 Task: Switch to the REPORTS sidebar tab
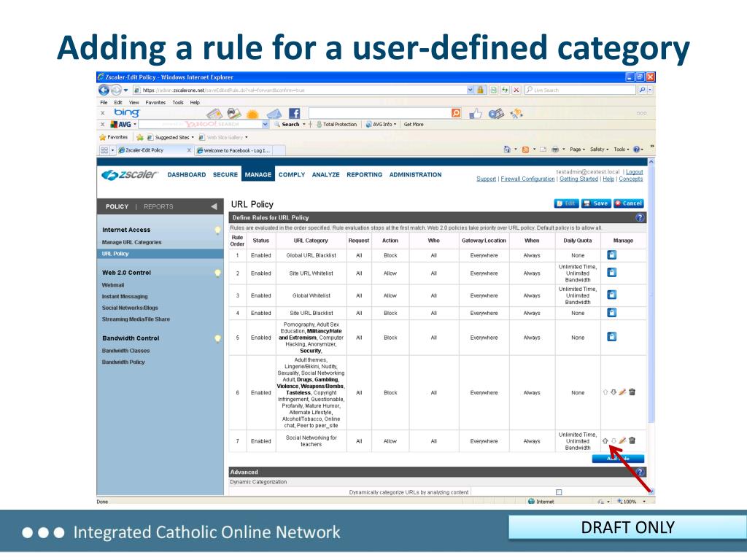pos(158,206)
